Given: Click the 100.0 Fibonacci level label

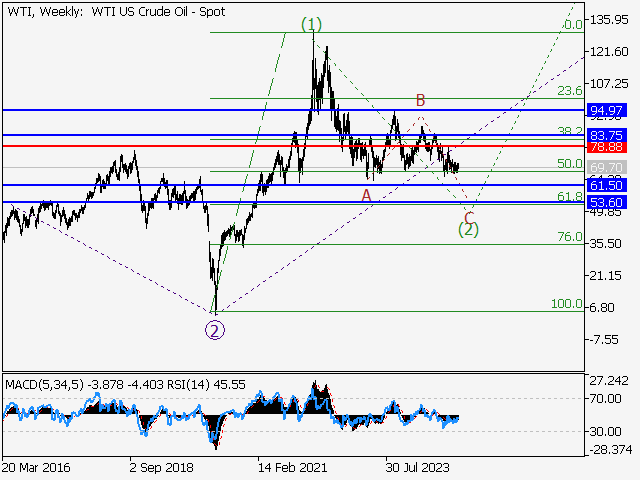Looking at the screenshot, I should point(566,303).
